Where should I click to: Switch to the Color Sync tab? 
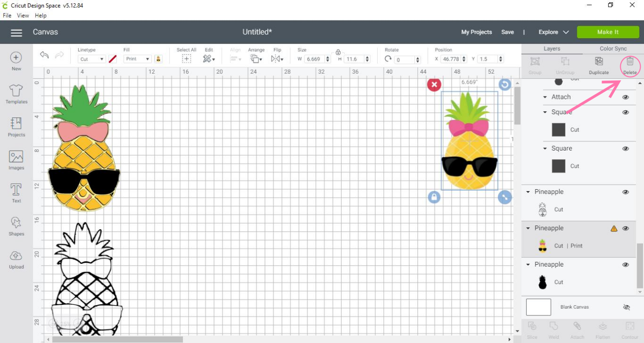coord(613,48)
